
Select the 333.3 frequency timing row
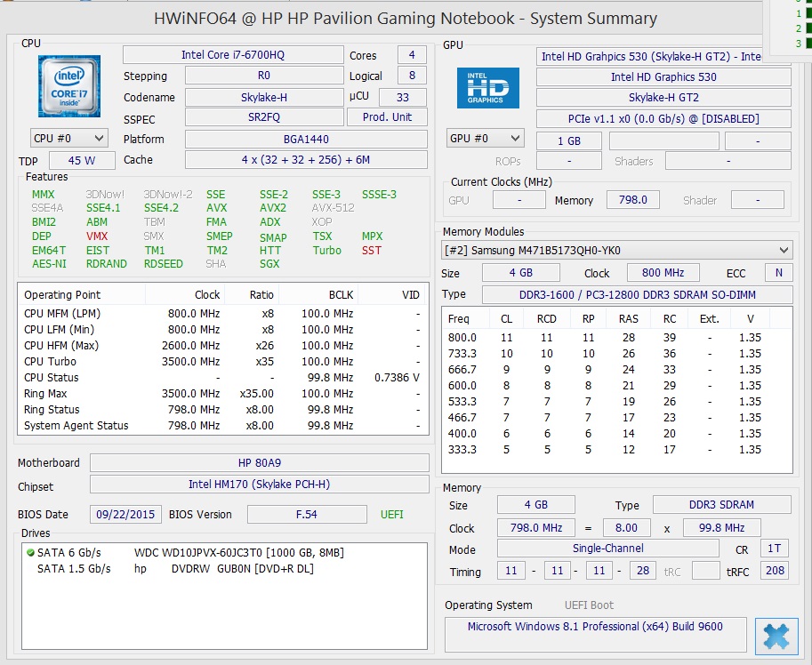tap(616, 450)
